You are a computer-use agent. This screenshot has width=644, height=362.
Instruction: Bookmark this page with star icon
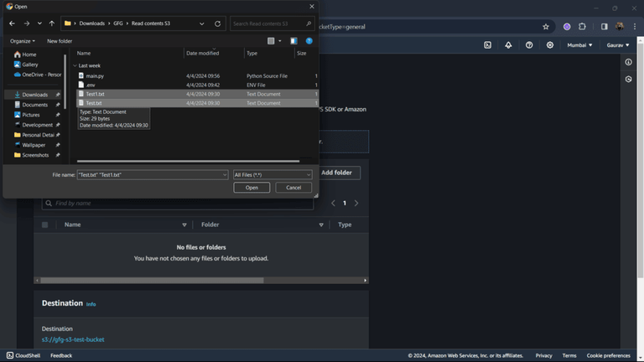(546, 27)
